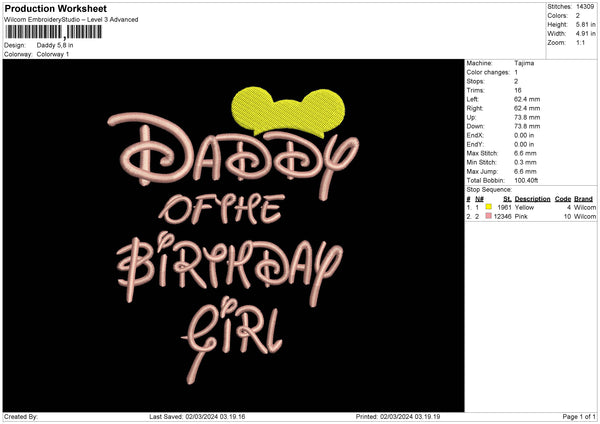Select the Trims value 16
The height and width of the screenshot is (424, 600).
[x=518, y=91]
